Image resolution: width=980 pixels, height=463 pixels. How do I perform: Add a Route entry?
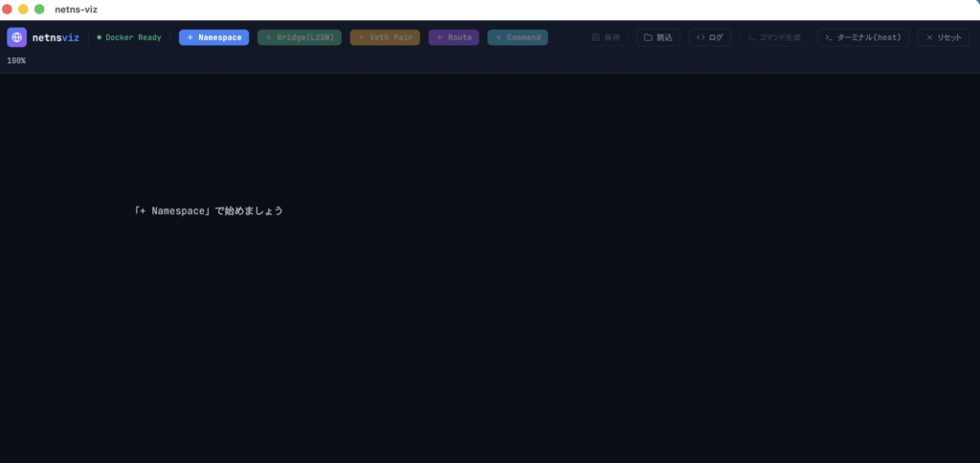[454, 37]
